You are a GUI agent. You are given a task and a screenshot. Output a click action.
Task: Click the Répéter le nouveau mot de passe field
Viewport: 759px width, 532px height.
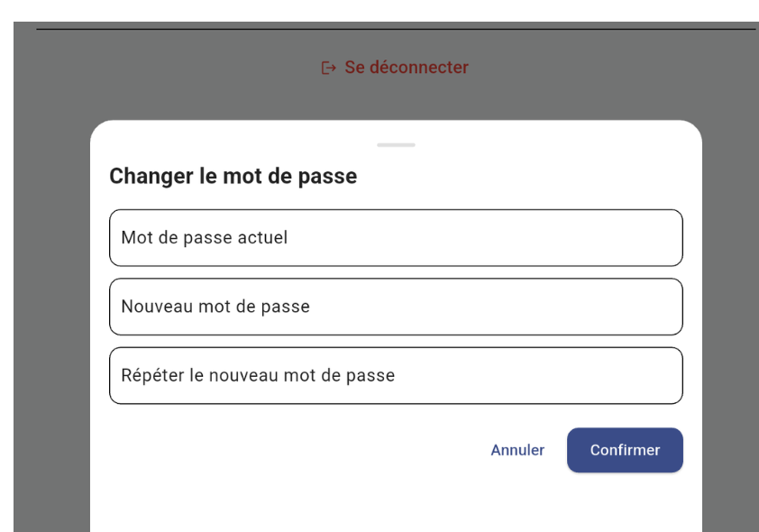click(396, 375)
